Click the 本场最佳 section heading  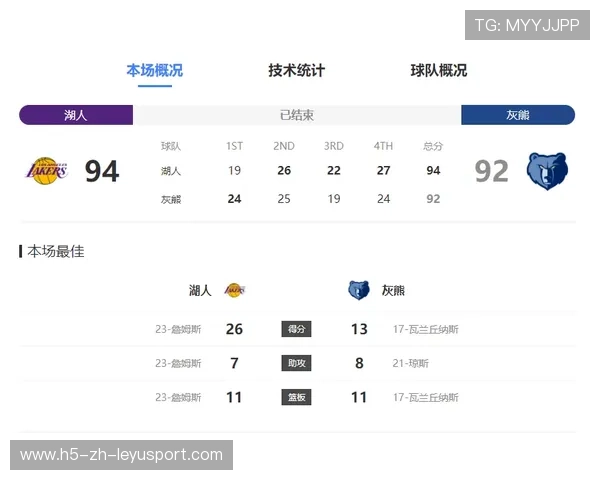pyautogui.click(x=56, y=251)
